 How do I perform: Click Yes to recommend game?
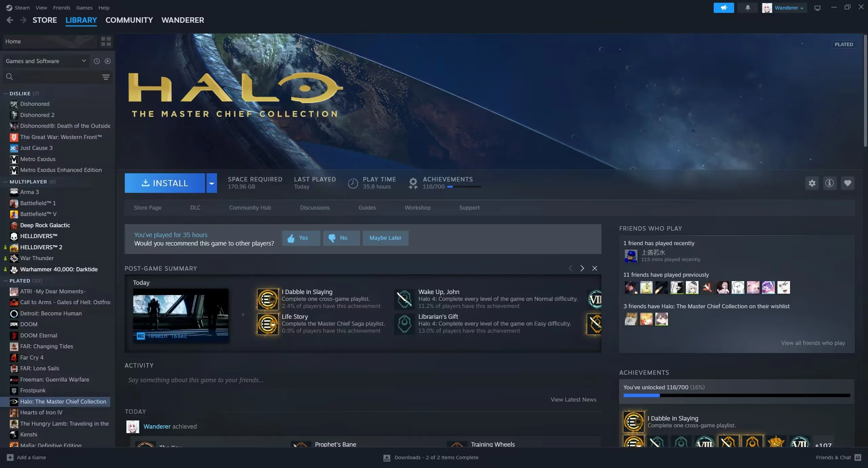(301, 238)
